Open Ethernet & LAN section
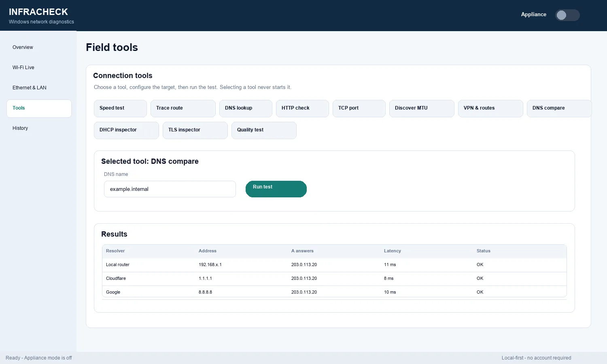 (39, 88)
